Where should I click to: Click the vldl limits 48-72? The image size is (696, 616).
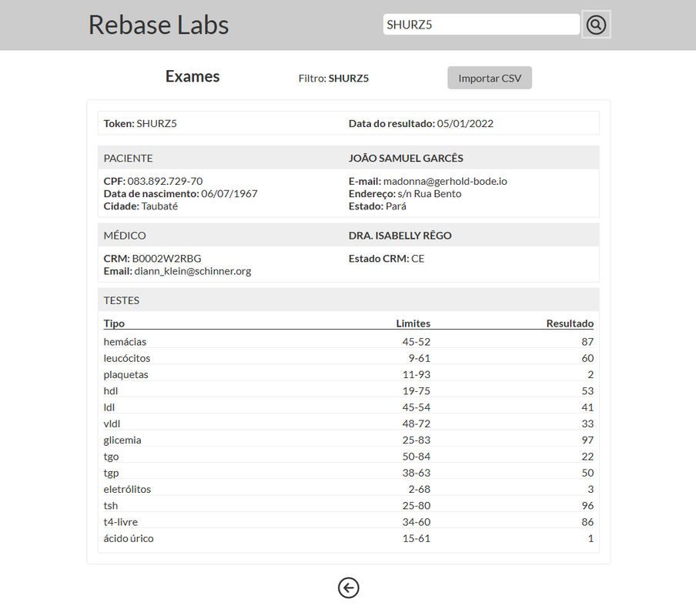(417, 423)
